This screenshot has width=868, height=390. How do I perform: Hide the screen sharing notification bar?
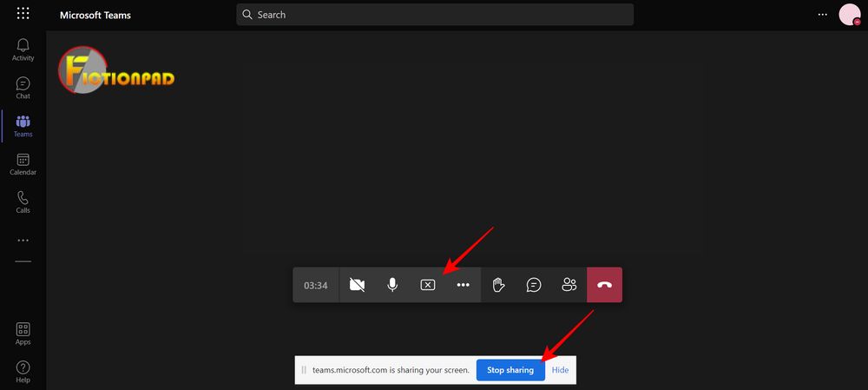coord(560,370)
